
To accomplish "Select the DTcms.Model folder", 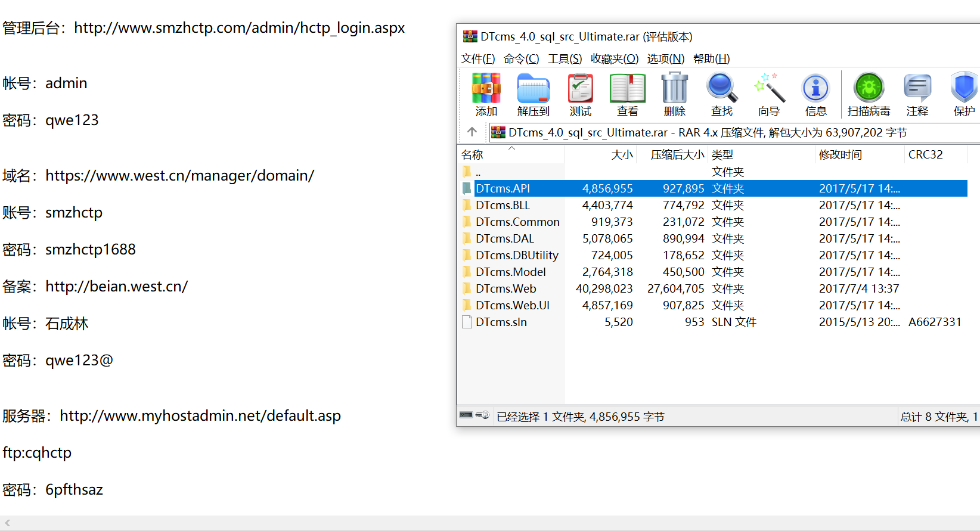I will pyautogui.click(x=511, y=272).
